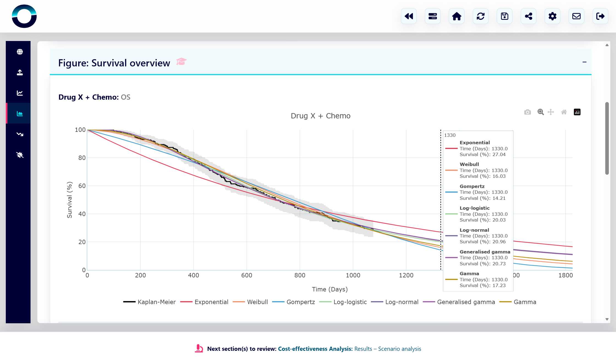The width and height of the screenshot is (616, 364).
Task: Click the rewind/back double-arrow icon
Action: tap(409, 16)
